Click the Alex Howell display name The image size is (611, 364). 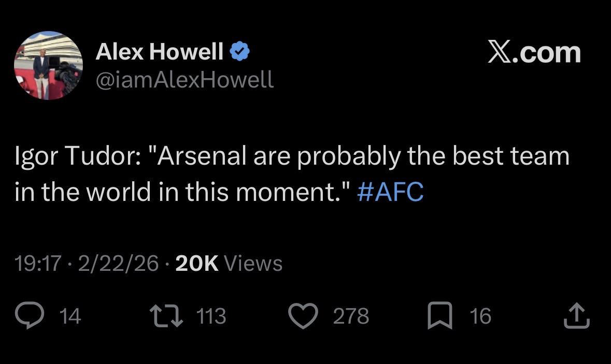pos(160,51)
